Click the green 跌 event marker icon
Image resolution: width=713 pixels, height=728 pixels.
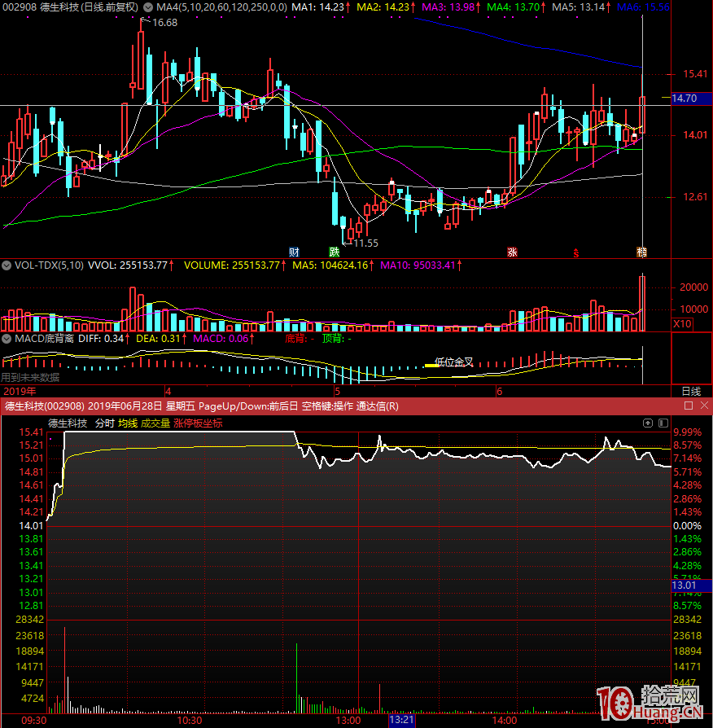(333, 252)
